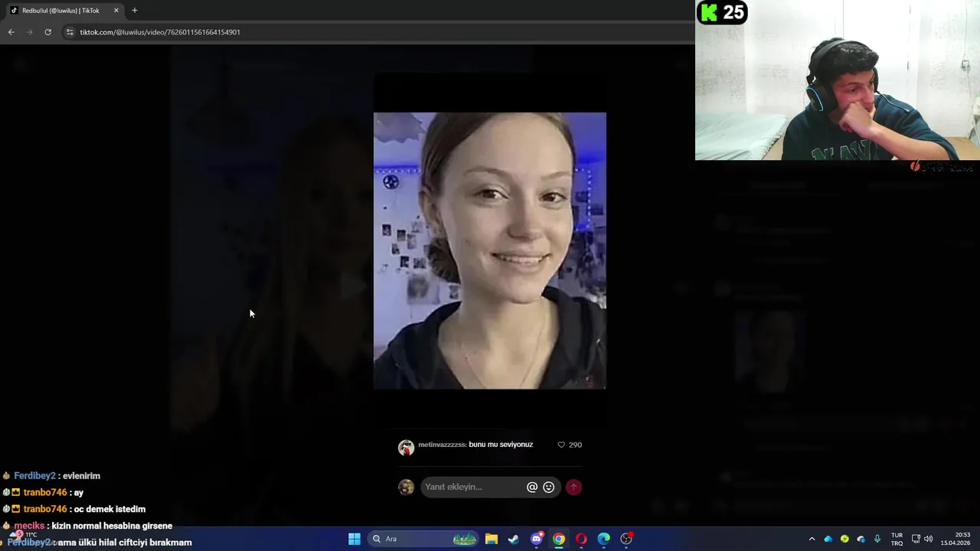Open site information icon in address bar

click(x=70, y=32)
